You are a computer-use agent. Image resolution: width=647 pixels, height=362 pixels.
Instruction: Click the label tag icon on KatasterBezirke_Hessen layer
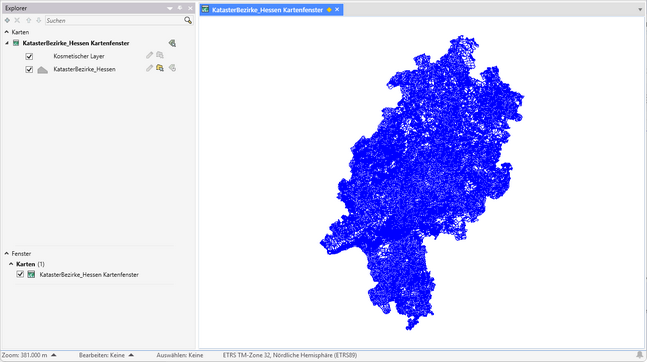point(172,68)
